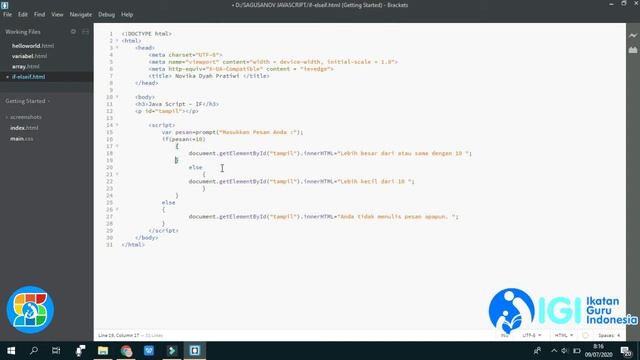Open the Help menu

point(127,14)
